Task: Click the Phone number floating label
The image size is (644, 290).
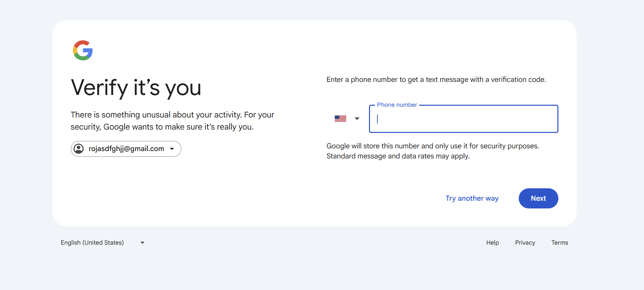Action: (397, 105)
